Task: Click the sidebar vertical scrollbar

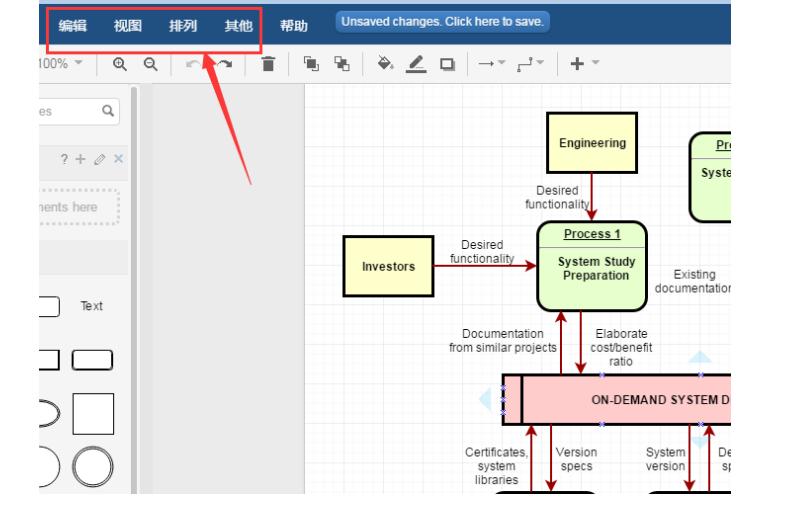Action: point(134,290)
